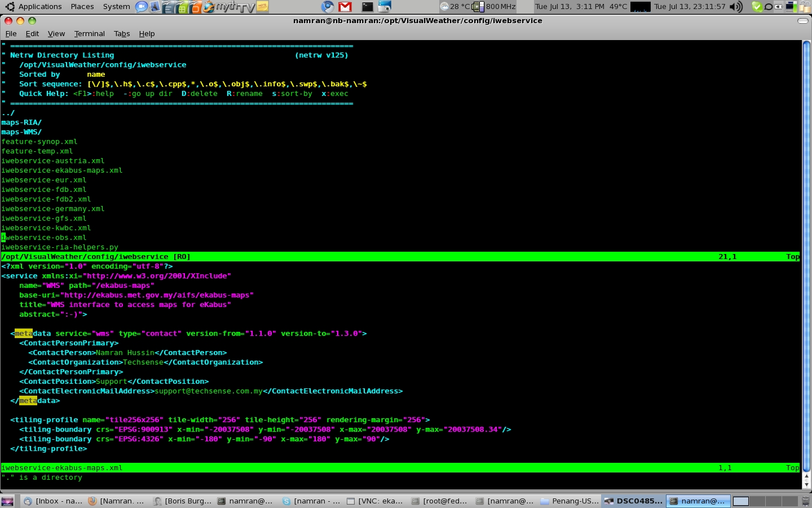Select the maps-WMS/ directory in the listing
Viewport: 812px width, 508px height.
[x=21, y=132]
